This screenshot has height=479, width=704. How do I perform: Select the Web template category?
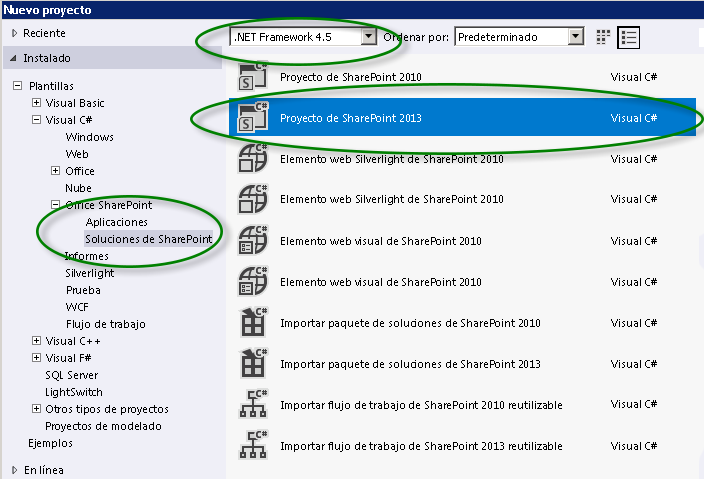tap(77, 154)
